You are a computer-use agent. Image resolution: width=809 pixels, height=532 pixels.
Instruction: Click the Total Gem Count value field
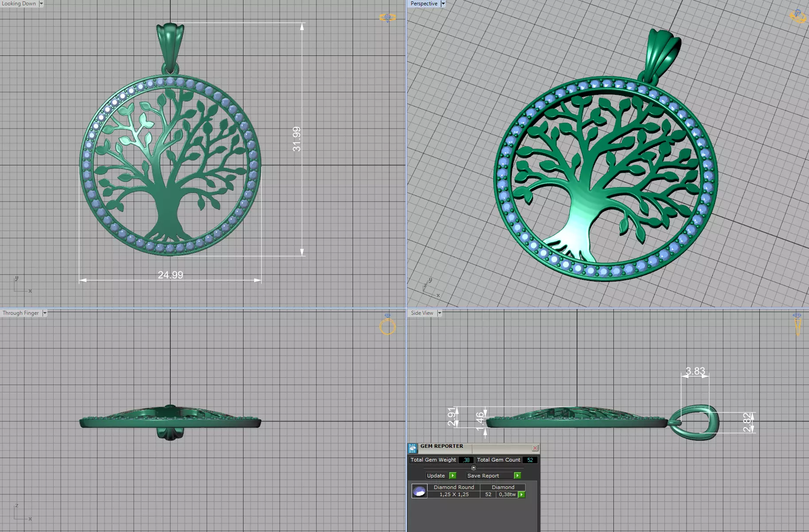coord(530,460)
